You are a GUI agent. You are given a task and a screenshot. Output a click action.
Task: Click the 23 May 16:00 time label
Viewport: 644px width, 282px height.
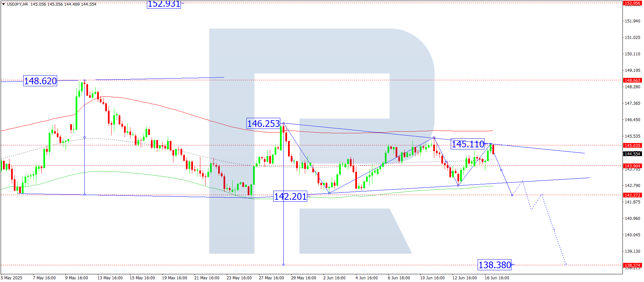239,278
